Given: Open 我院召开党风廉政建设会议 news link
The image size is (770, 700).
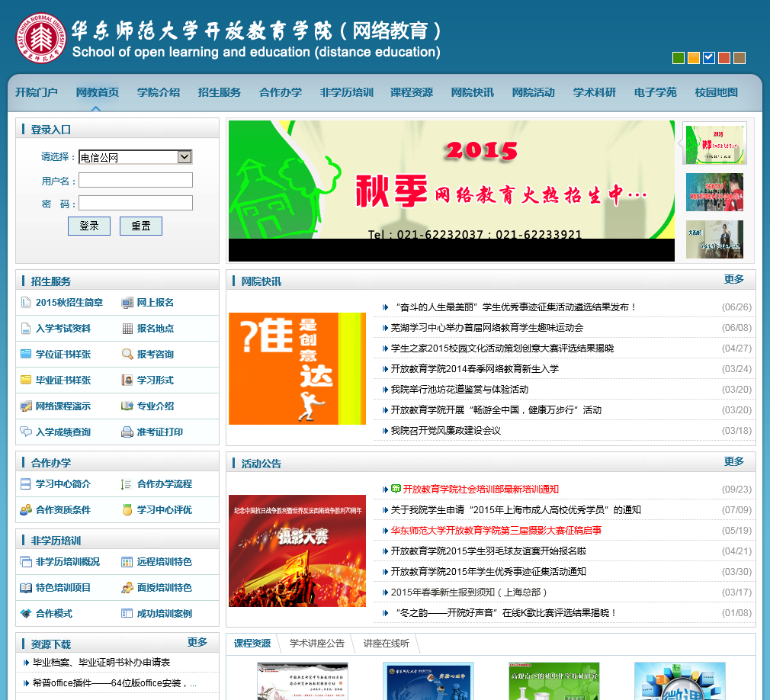Looking at the screenshot, I should [x=446, y=431].
